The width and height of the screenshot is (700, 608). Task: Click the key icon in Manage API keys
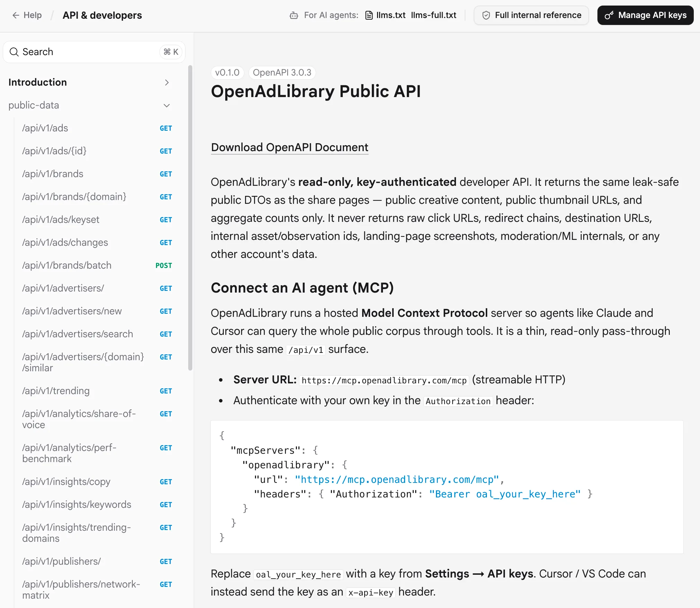[x=609, y=15]
